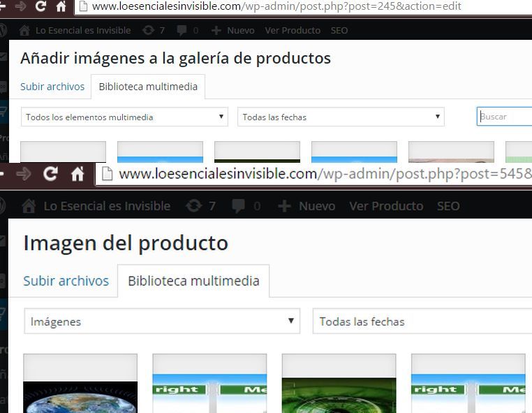Open site home icon in lower admin bar
The height and width of the screenshot is (413, 532).
29,206
